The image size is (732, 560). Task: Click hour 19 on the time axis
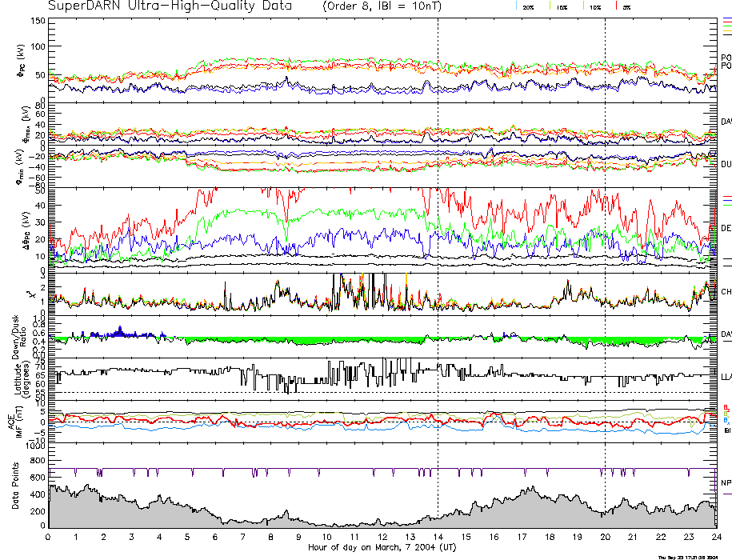click(578, 537)
